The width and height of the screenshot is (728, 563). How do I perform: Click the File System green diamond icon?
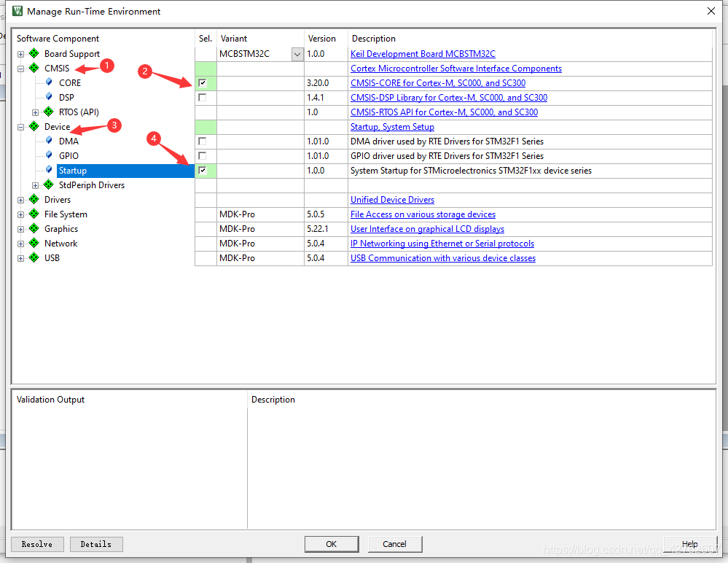(x=34, y=214)
